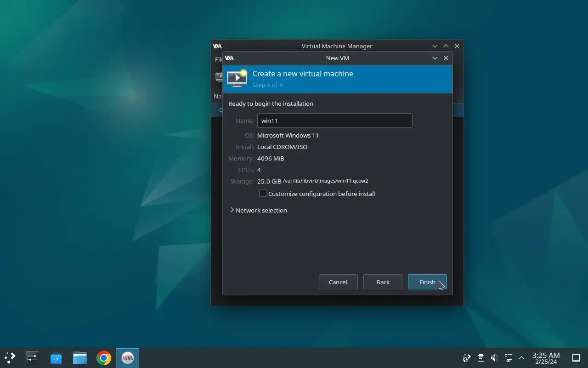Click the show desktop button
Screen dimensions: 588x368
[x=576, y=358]
